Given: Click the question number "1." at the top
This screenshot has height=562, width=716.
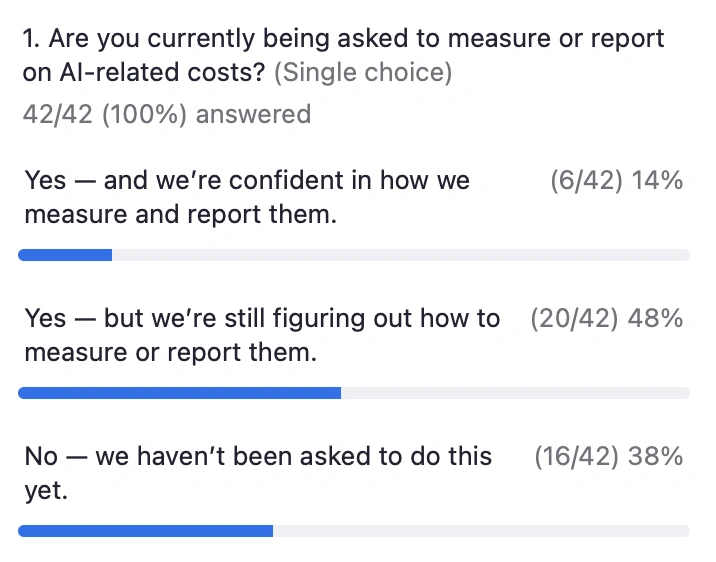Looking at the screenshot, I should [32, 40].
